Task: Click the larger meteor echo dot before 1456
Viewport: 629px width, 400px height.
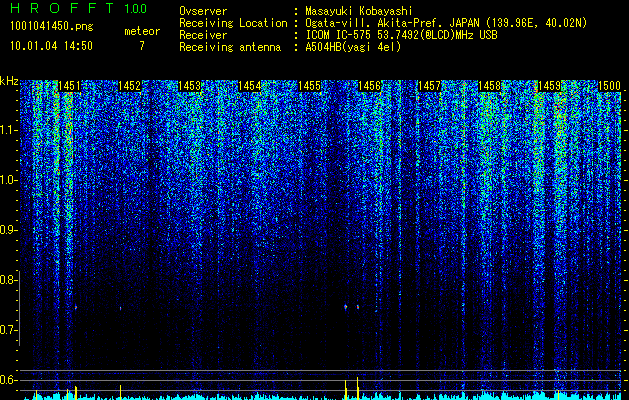Action: (345, 307)
